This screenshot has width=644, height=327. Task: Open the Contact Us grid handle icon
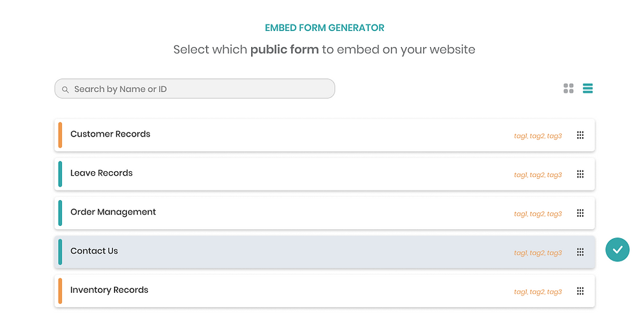coord(580,252)
